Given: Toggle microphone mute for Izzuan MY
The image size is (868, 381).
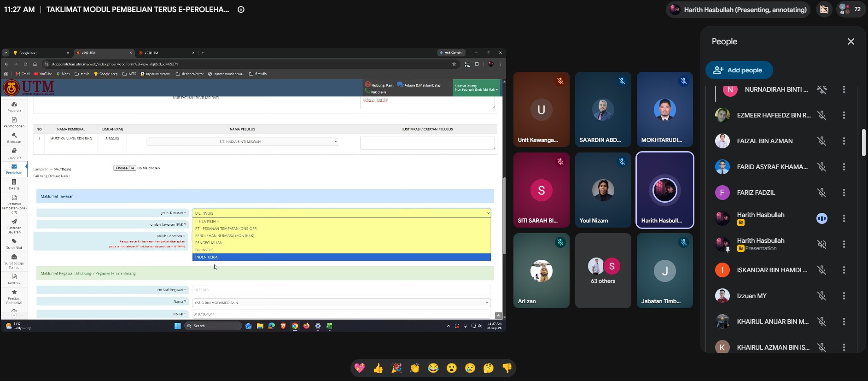Looking at the screenshot, I should pyautogui.click(x=821, y=296).
